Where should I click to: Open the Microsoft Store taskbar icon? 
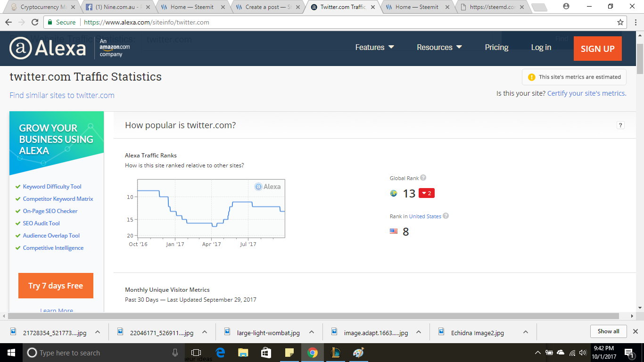coord(266,353)
